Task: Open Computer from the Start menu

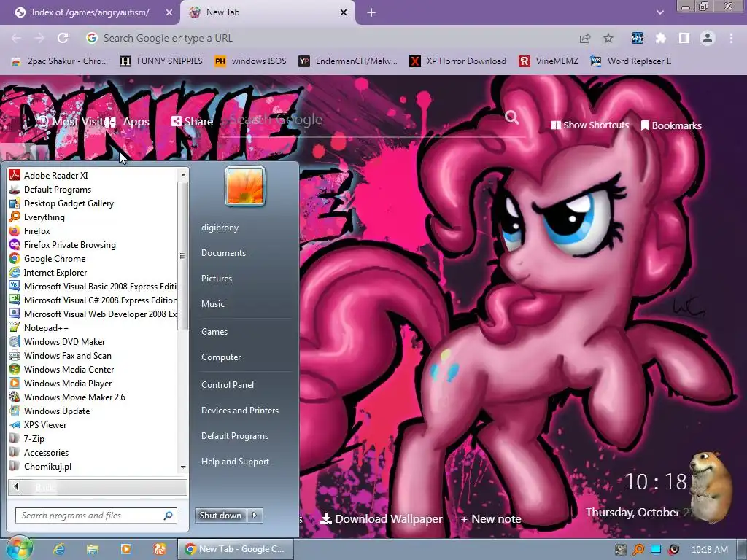Action: click(x=220, y=357)
